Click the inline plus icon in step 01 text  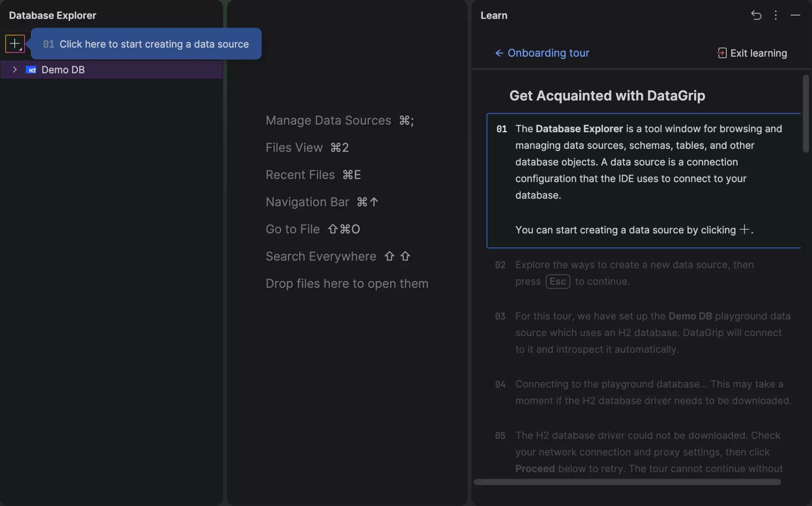tap(744, 229)
